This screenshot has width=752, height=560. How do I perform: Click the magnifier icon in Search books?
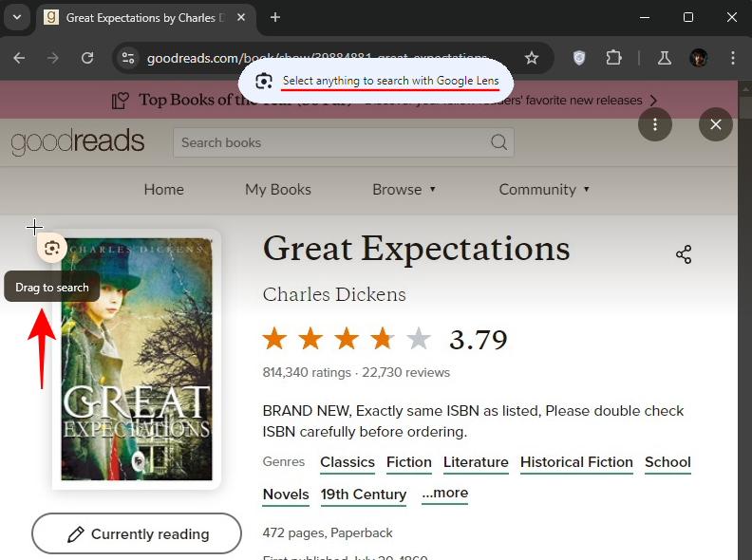[498, 142]
